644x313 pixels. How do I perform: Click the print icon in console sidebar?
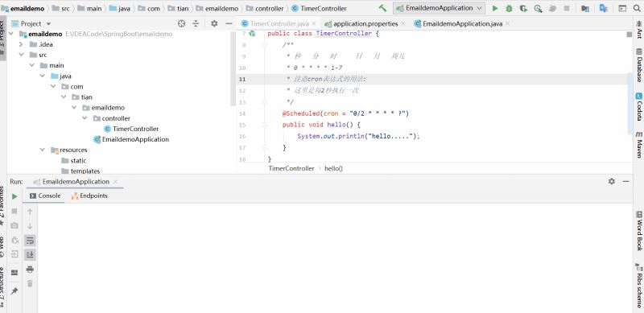tap(30, 269)
